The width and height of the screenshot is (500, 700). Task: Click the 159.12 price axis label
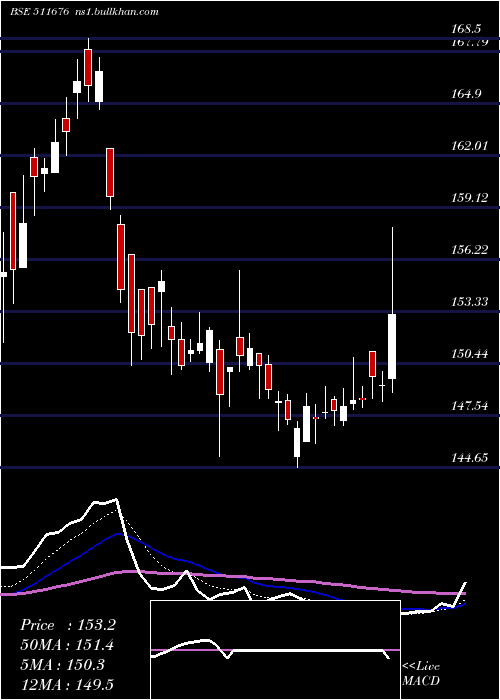point(469,198)
